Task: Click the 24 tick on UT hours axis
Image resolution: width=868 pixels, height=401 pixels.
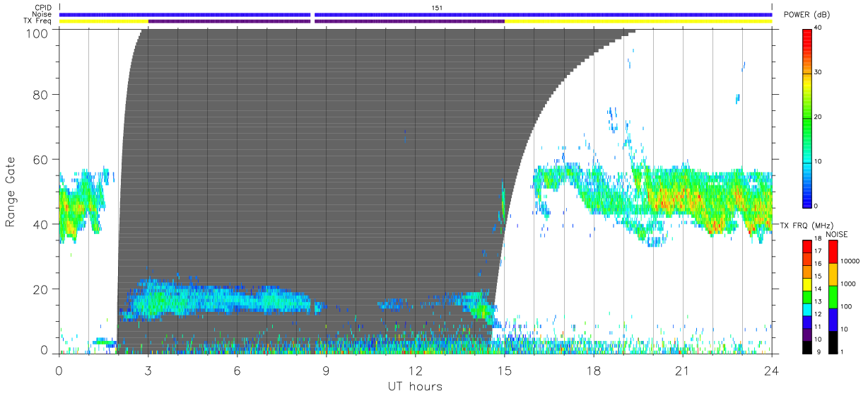Action: tap(772, 371)
